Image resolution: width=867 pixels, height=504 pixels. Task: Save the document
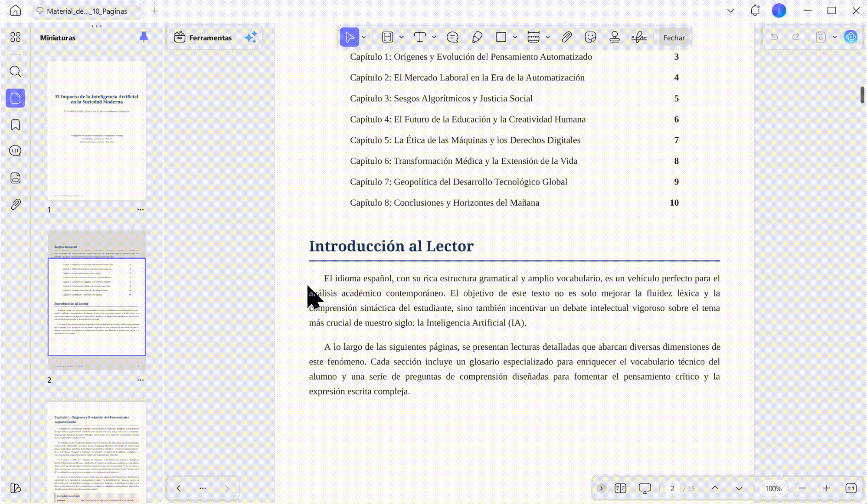pyautogui.click(x=821, y=37)
